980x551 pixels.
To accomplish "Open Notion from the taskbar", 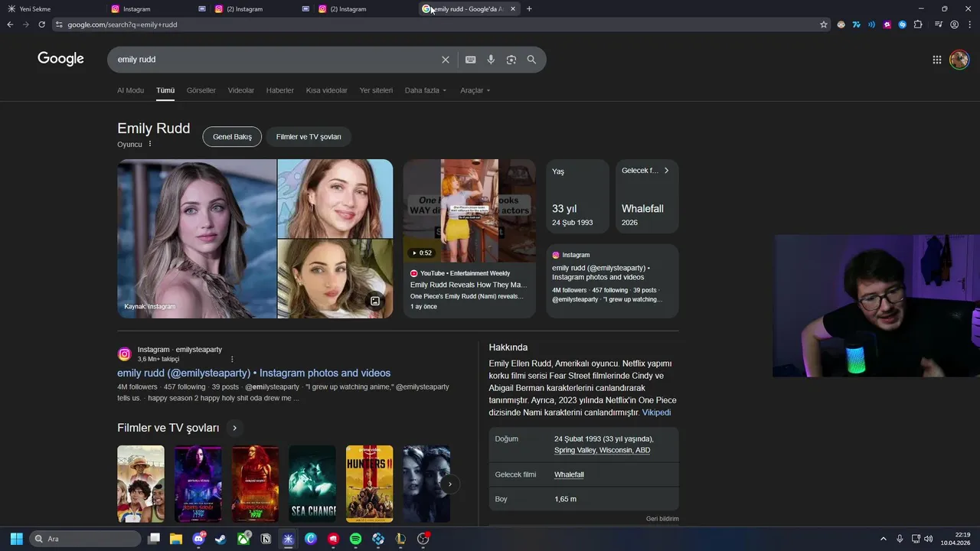I will pos(266,539).
